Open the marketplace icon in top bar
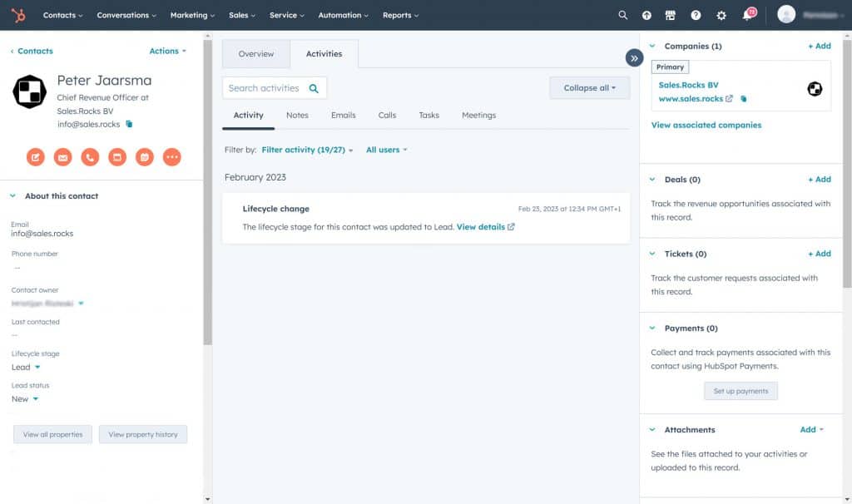This screenshot has height=504, width=852. (x=671, y=15)
